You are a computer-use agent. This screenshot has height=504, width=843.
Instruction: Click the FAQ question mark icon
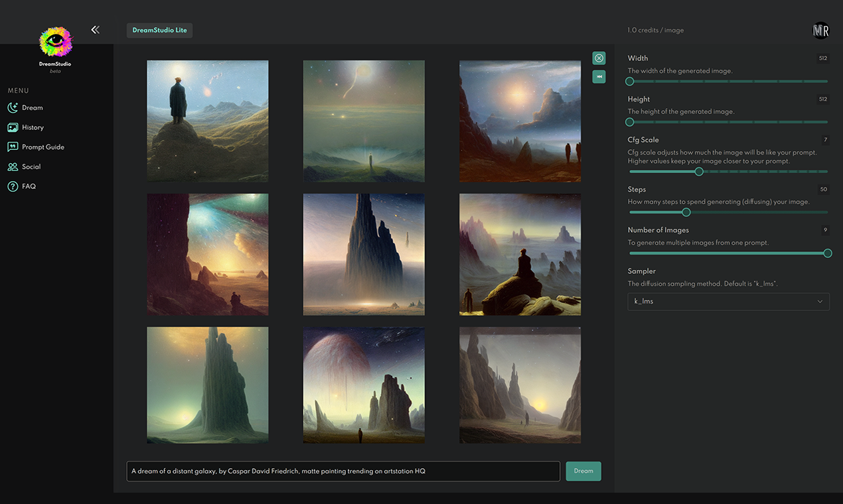click(13, 186)
